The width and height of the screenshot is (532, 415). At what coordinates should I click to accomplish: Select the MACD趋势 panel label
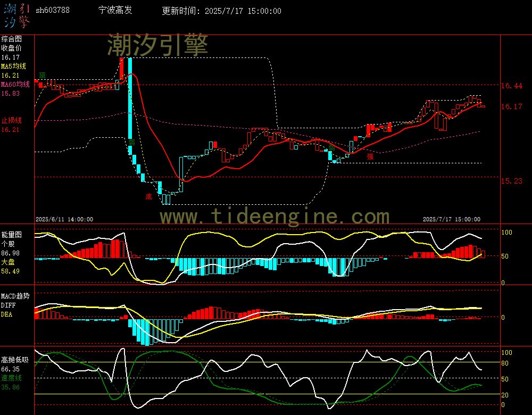coord(15,296)
